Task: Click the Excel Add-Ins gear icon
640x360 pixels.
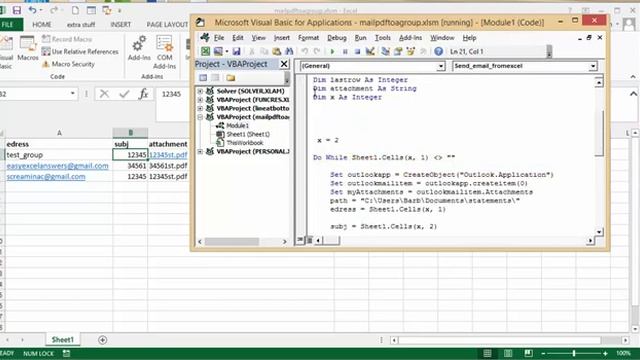Action: tap(139, 49)
